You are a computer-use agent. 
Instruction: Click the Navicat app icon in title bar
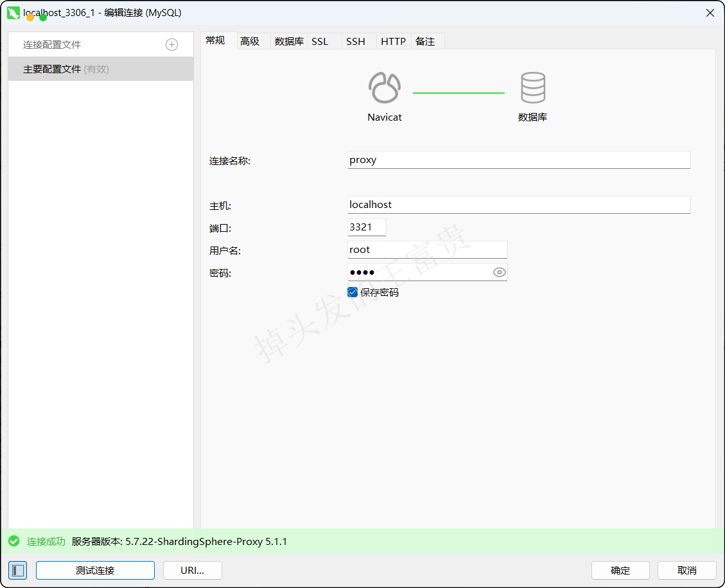(13, 13)
